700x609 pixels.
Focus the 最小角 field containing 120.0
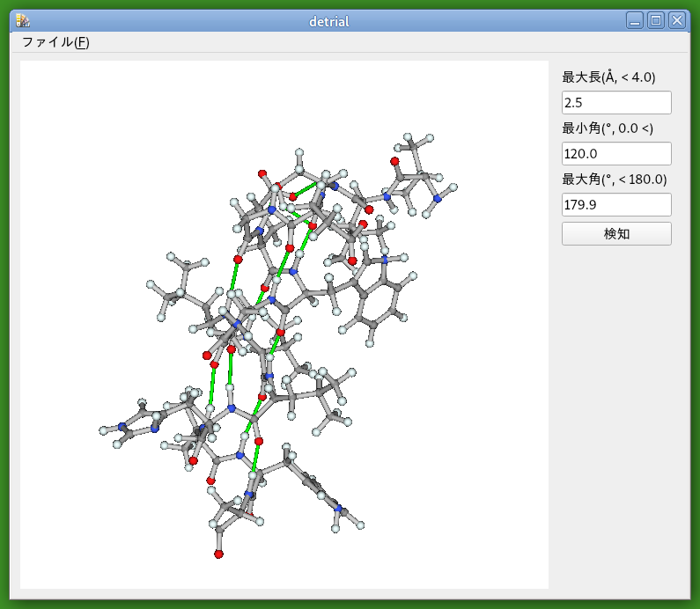[x=616, y=154]
